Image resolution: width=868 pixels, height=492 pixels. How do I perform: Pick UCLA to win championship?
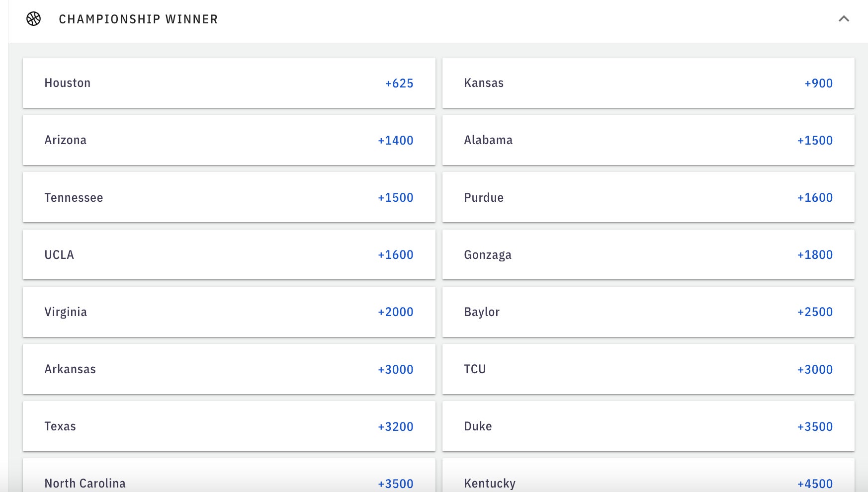(229, 254)
